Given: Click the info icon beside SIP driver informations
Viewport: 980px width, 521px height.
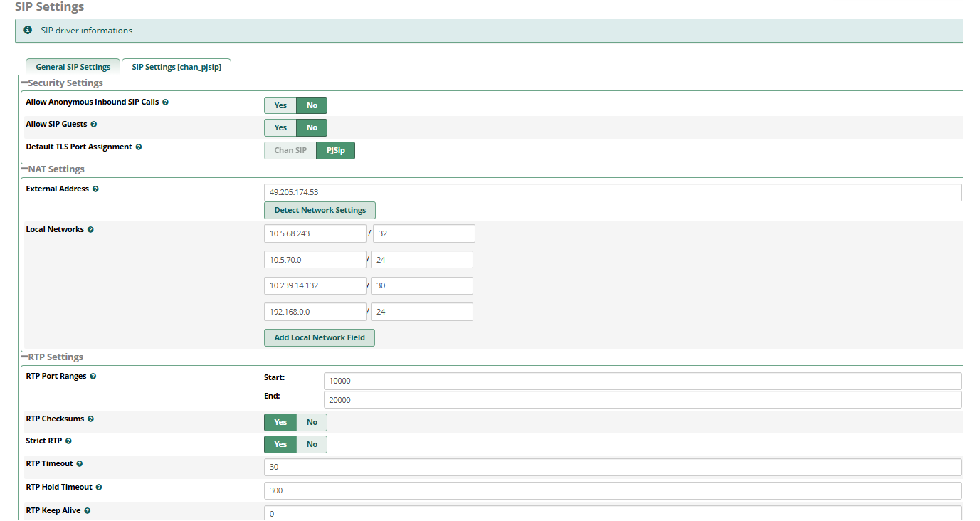Looking at the screenshot, I should click(x=28, y=31).
